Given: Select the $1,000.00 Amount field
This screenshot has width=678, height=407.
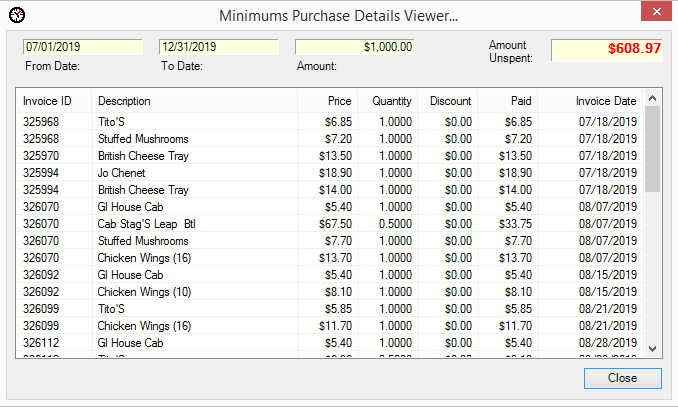Looking at the screenshot, I should (354, 47).
